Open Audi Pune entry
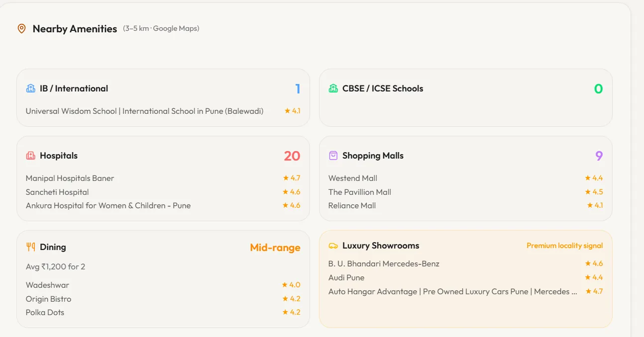Viewport: 644px width, 337px height. coord(346,277)
